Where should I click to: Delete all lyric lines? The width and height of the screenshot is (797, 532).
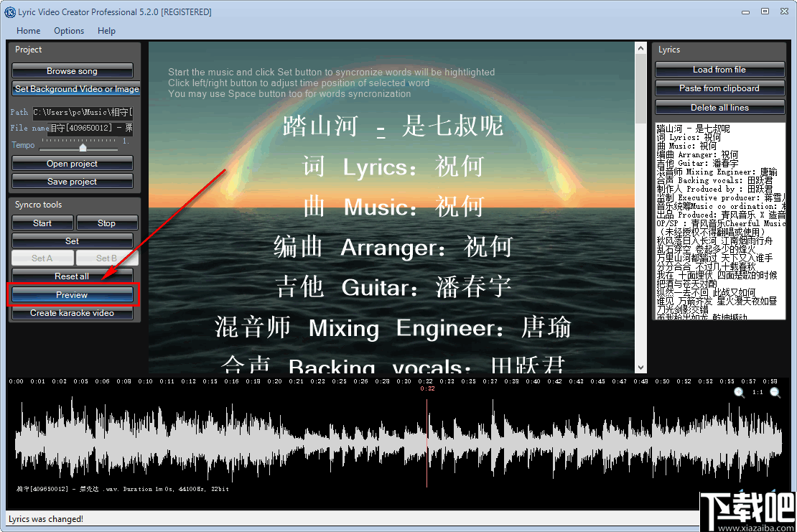coord(719,106)
